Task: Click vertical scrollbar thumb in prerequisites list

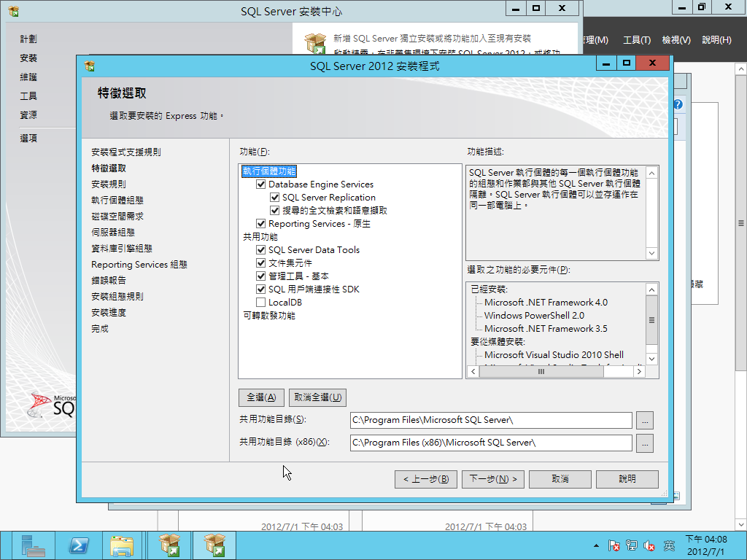Action: [651, 319]
